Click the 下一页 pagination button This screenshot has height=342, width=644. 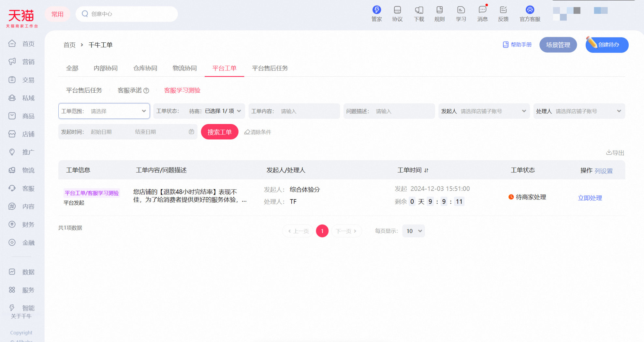[x=346, y=231]
